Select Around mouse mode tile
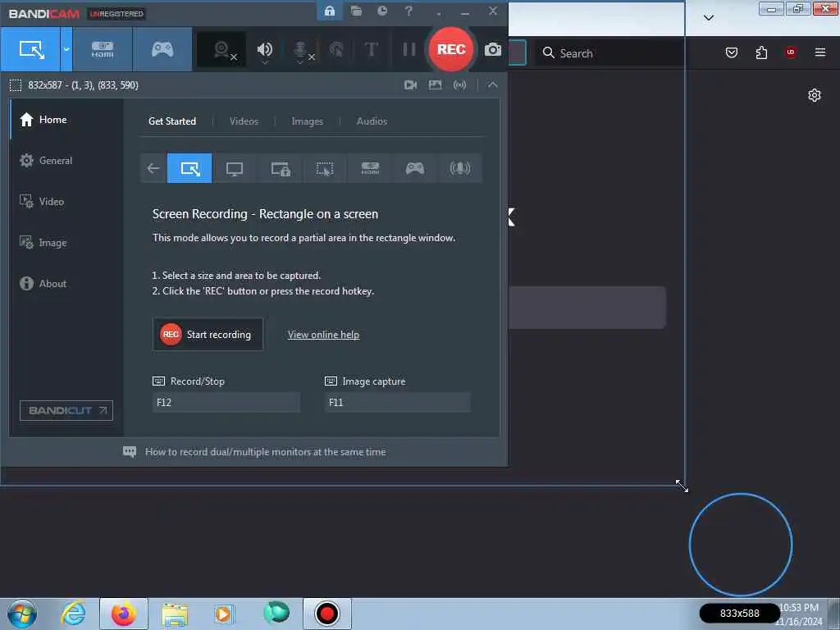Screen dimensions: 840x630 tap(325, 168)
